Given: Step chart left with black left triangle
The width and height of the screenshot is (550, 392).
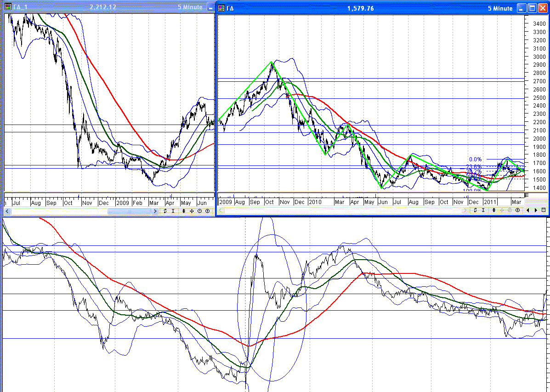Looking at the screenshot, I should pos(528,210).
